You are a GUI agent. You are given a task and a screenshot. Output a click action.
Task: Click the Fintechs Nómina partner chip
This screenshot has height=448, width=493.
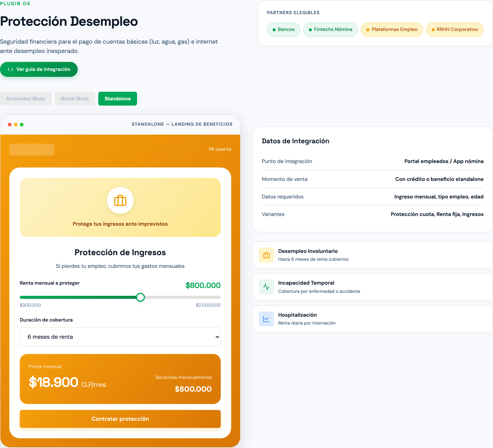pos(330,29)
